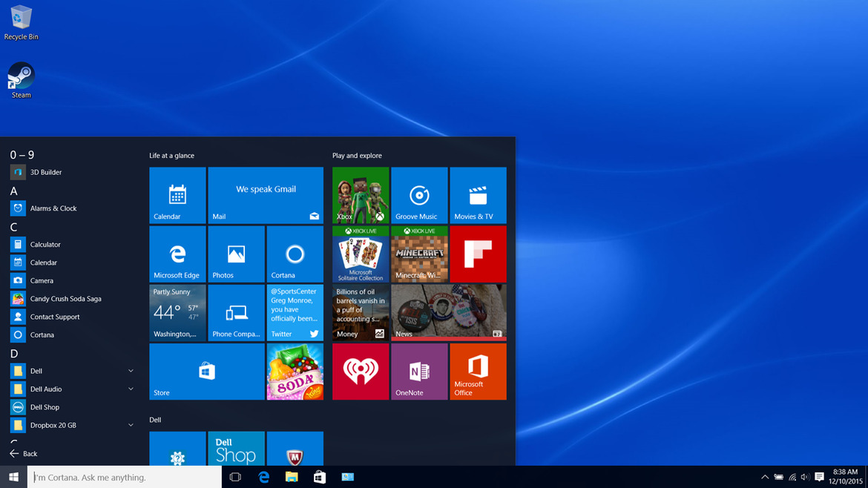Open File Explorer from the taskbar
This screenshot has height=488, width=868.
coord(292,477)
